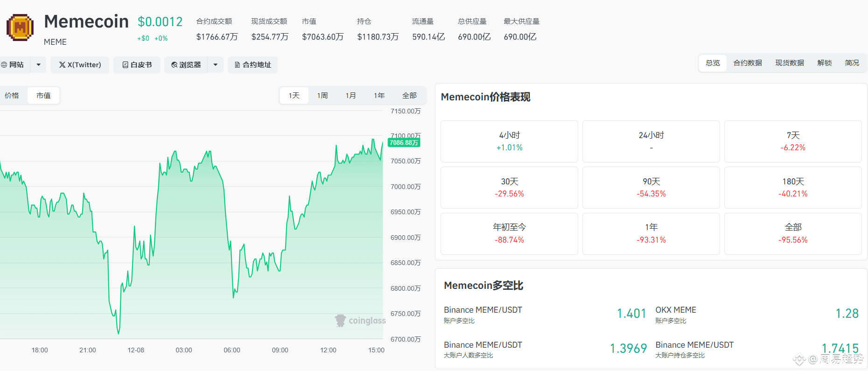
Task: Click the Memecoin title text
Action: click(86, 21)
